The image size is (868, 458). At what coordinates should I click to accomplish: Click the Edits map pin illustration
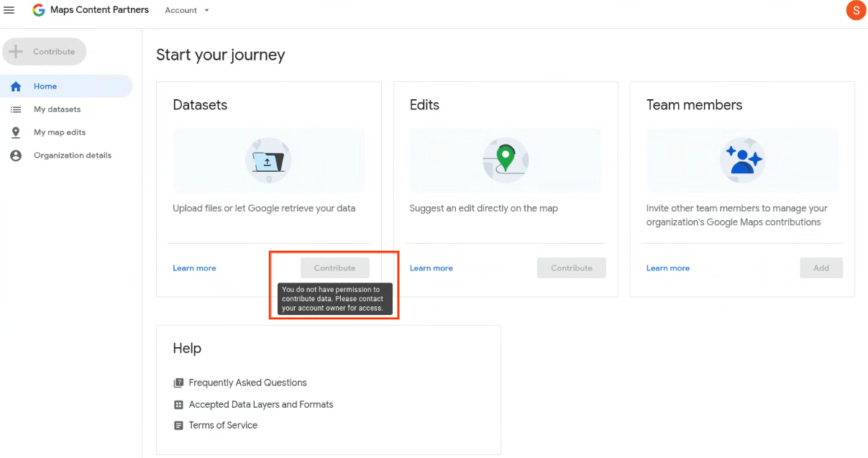click(505, 160)
